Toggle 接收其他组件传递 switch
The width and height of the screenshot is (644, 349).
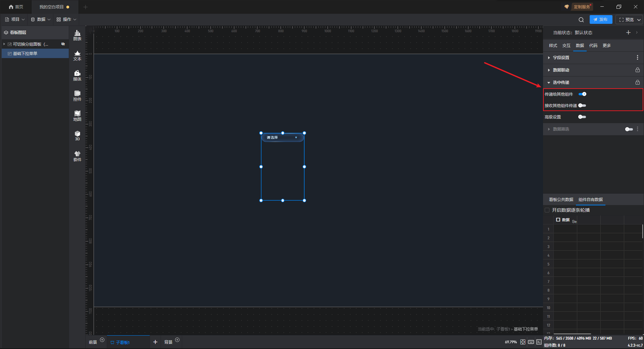582,106
